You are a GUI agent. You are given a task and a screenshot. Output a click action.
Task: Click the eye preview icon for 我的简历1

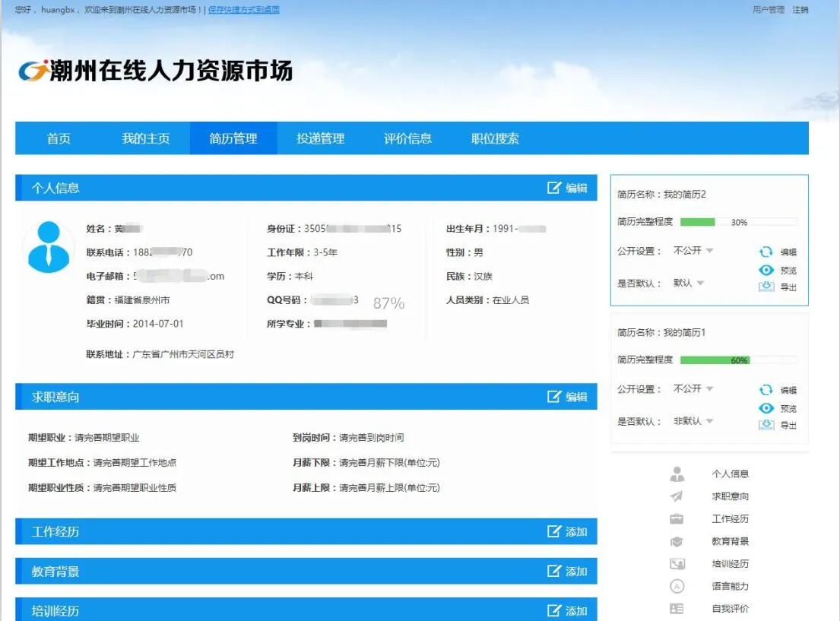tap(766, 408)
